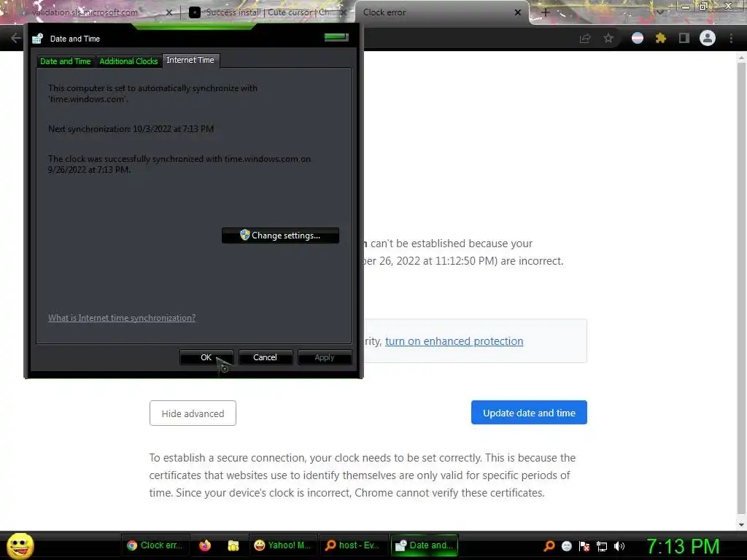Close the Date and Time dialog with green button
The image size is (747, 560).
pos(336,38)
